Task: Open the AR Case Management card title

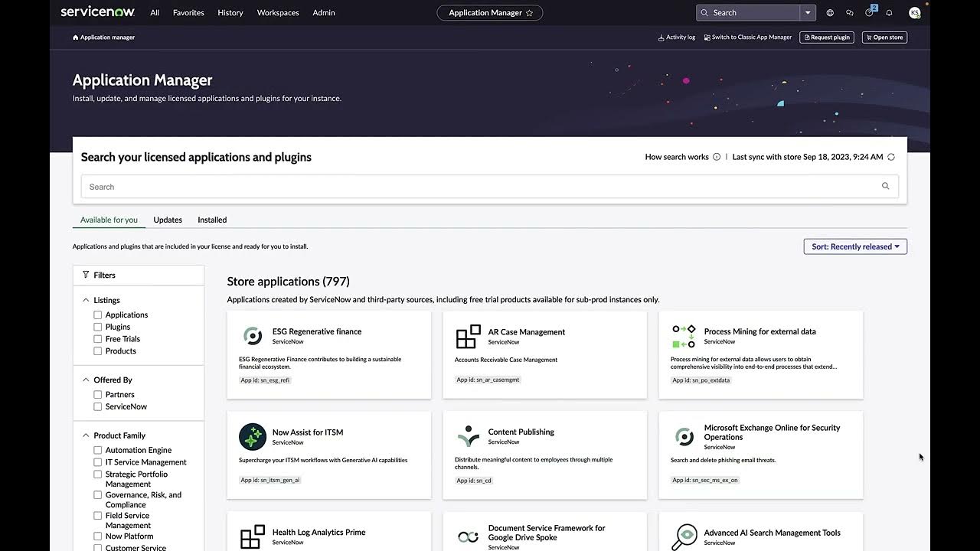Action: point(527,332)
